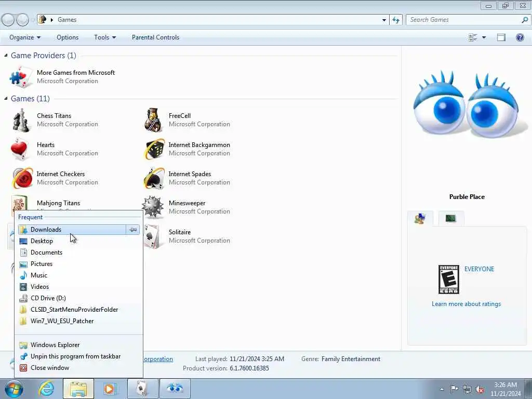The height and width of the screenshot is (399, 532).
Task: Open More Games from Microsoft puzzle icon
Action: (x=21, y=77)
